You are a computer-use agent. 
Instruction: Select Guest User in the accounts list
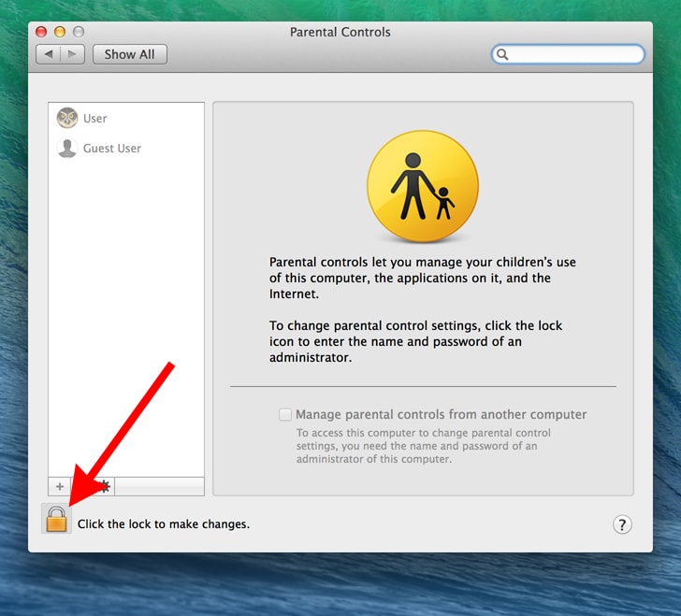[126, 148]
